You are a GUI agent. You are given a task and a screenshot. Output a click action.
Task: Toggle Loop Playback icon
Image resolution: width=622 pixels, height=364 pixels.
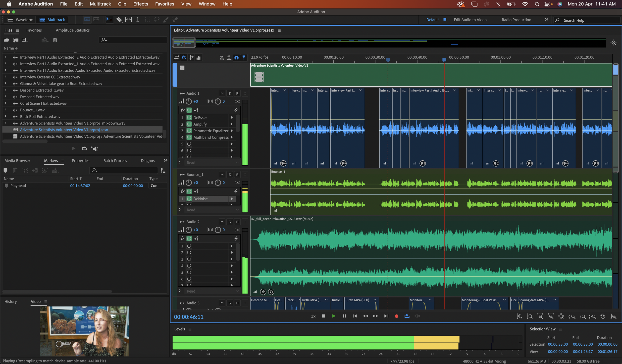pos(407,316)
